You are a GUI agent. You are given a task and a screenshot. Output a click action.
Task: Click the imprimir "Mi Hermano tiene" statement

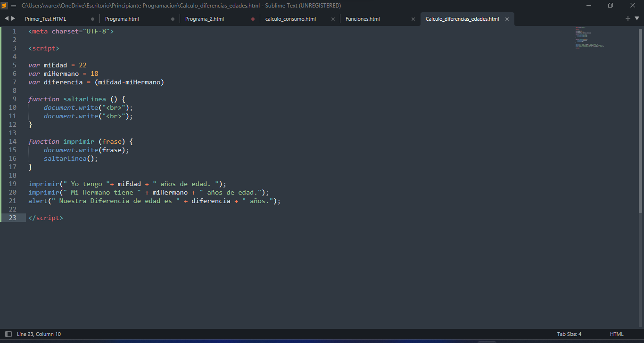click(149, 192)
